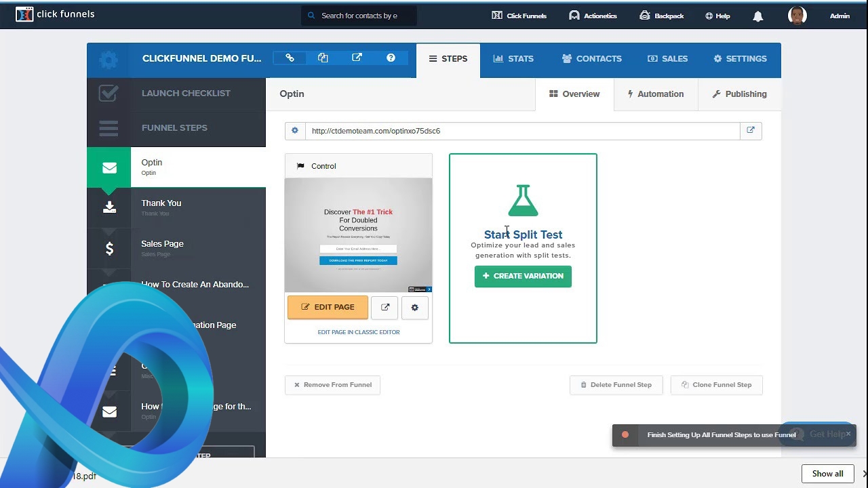Image resolution: width=868 pixels, height=488 pixels.
Task: Select the Automation sub-tab
Action: pyautogui.click(x=656, y=94)
